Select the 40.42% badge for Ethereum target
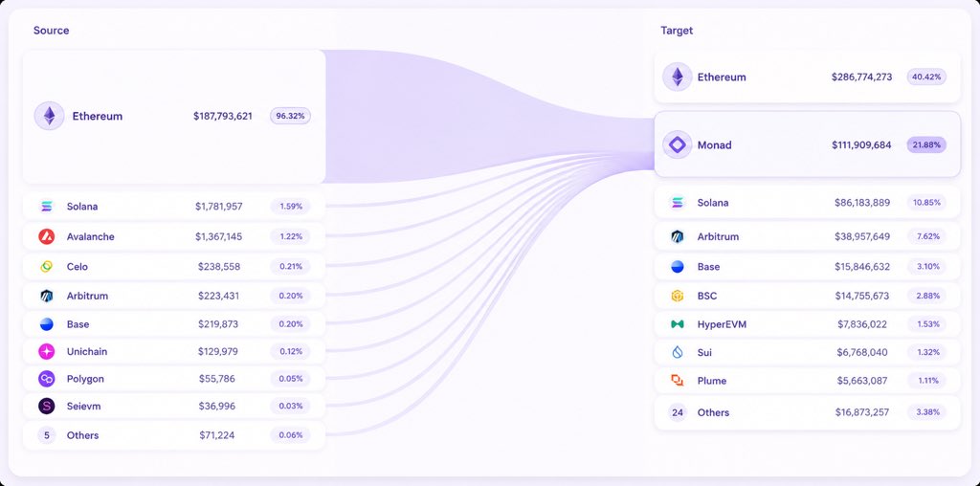 926,77
